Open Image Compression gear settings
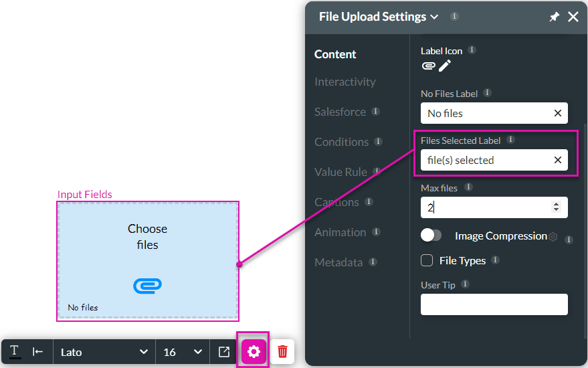588x368 pixels. (553, 237)
